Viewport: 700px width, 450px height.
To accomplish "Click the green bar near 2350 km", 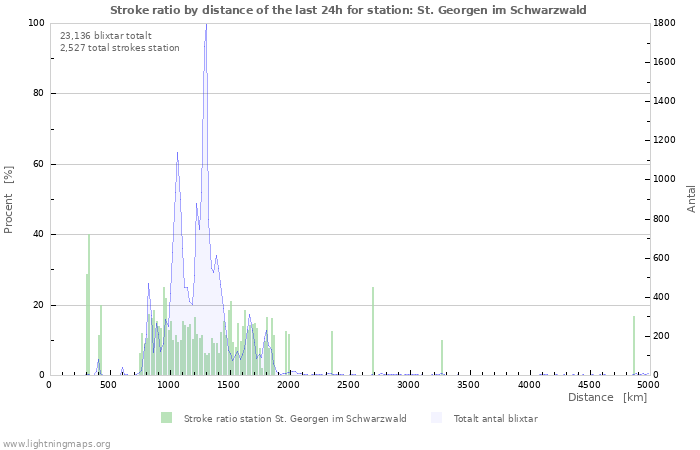I will point(332,352).
